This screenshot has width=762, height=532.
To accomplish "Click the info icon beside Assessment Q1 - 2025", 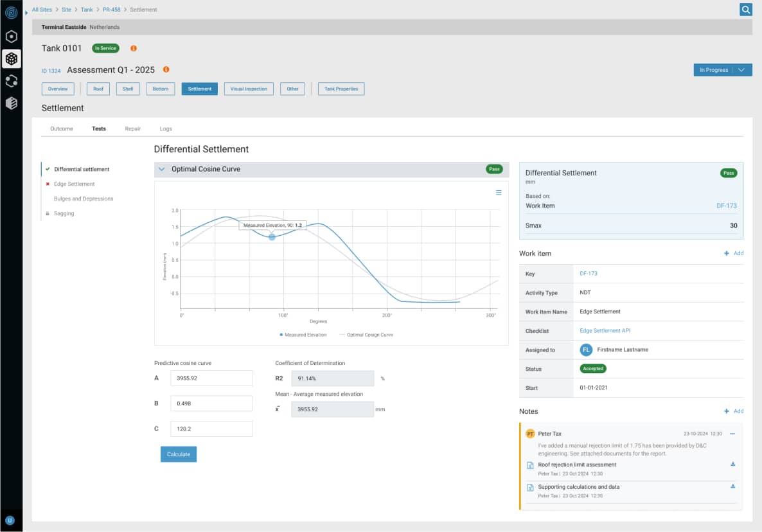I will point(166,69).
